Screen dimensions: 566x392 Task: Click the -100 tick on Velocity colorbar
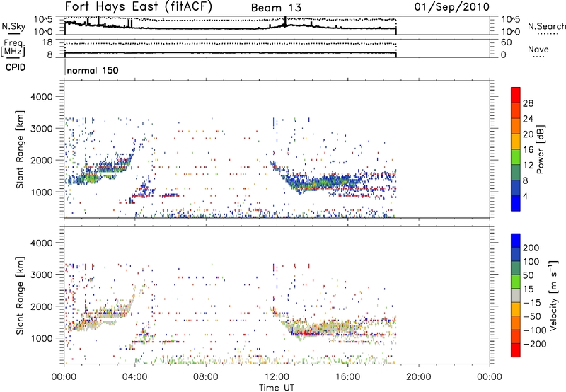pos(534,330)
